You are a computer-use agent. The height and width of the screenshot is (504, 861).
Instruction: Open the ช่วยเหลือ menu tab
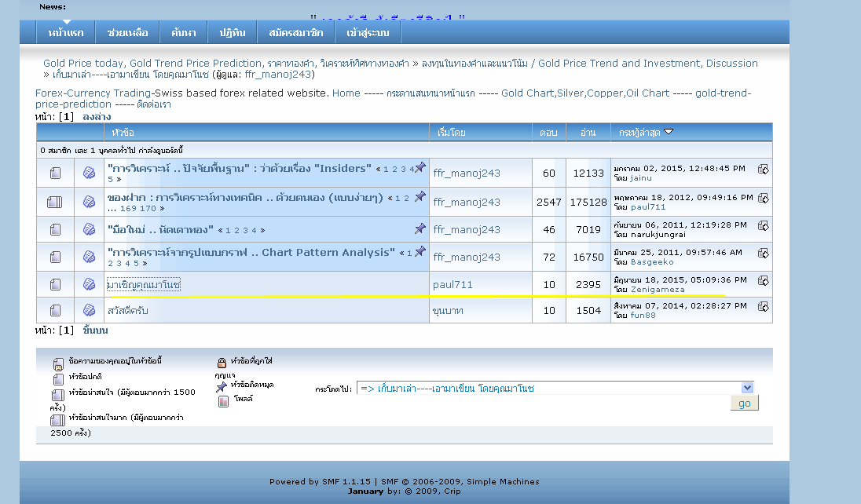pyautogui.click(x=127, y=32)
